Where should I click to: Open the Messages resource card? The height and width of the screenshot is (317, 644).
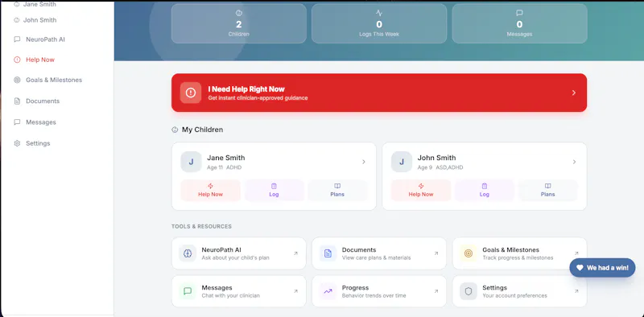(238, 291)
